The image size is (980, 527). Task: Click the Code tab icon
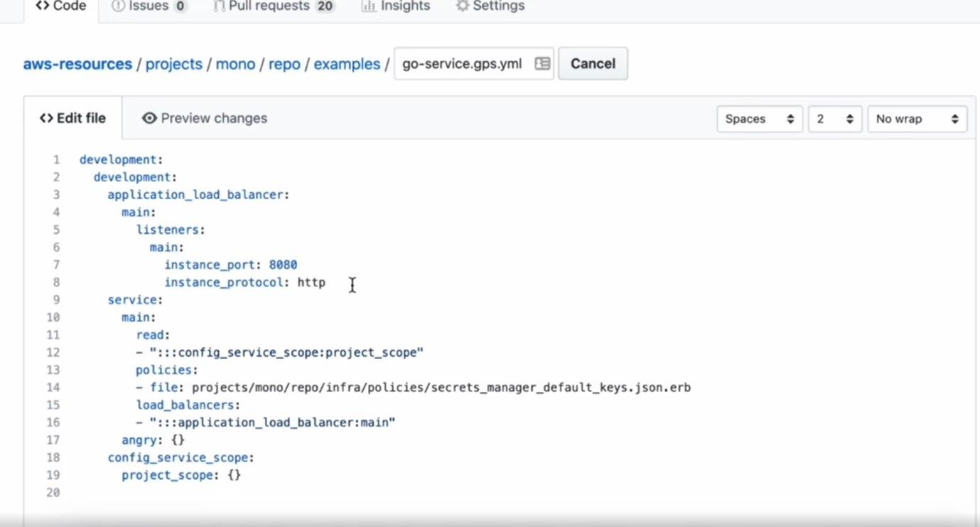[42, 6]
